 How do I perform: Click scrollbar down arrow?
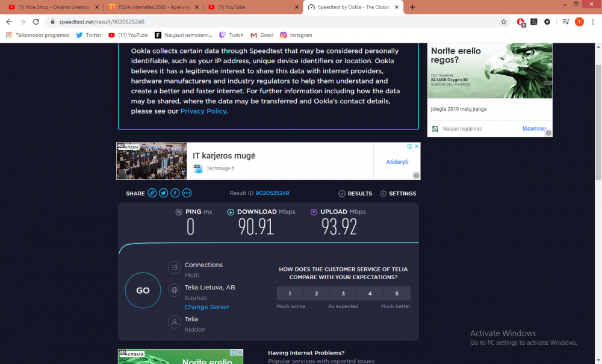(598, 360)
